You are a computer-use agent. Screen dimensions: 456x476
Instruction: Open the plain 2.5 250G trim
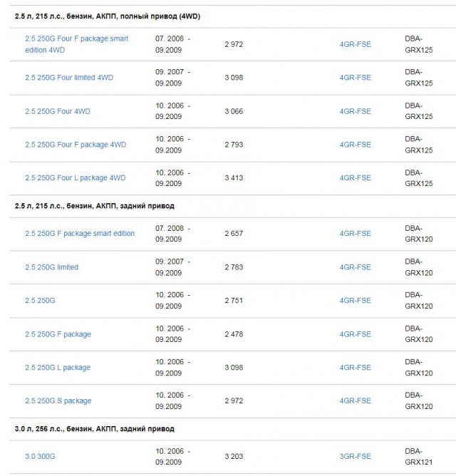40,301
